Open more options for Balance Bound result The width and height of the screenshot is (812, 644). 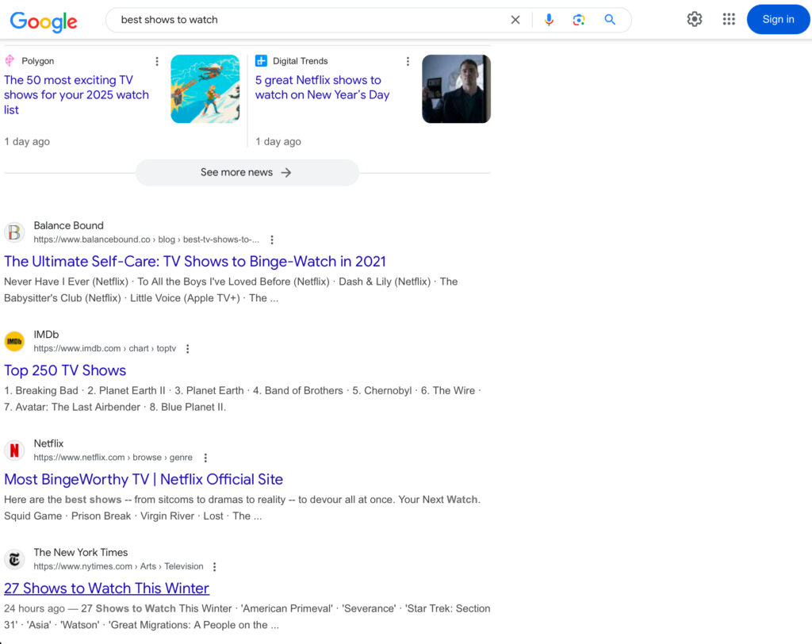(x=272, y=240)
